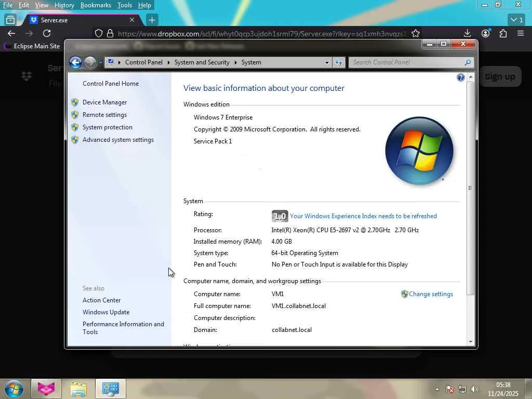Image resolution: width=532 pixels, height=399 pixels.
Task: Select System and Security breadcrumb segment
Action: click(x=202, y=62)
